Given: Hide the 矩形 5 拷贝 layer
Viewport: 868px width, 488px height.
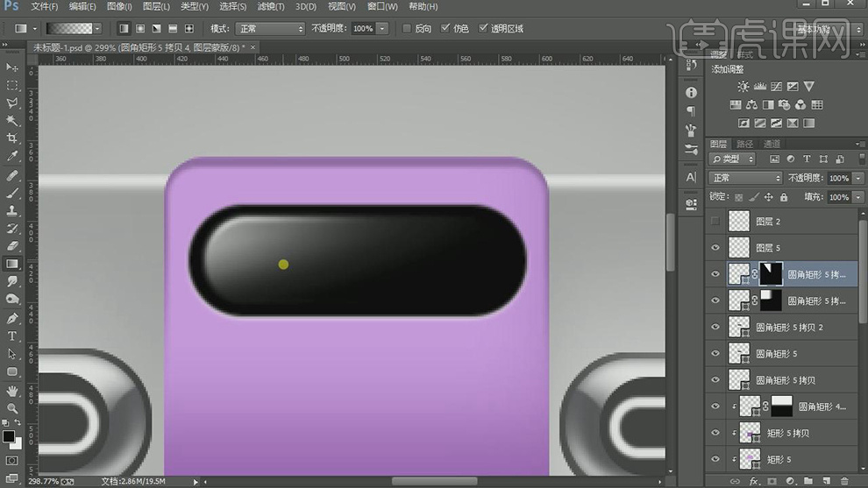Looking at the screenshot, I should 715,433.
